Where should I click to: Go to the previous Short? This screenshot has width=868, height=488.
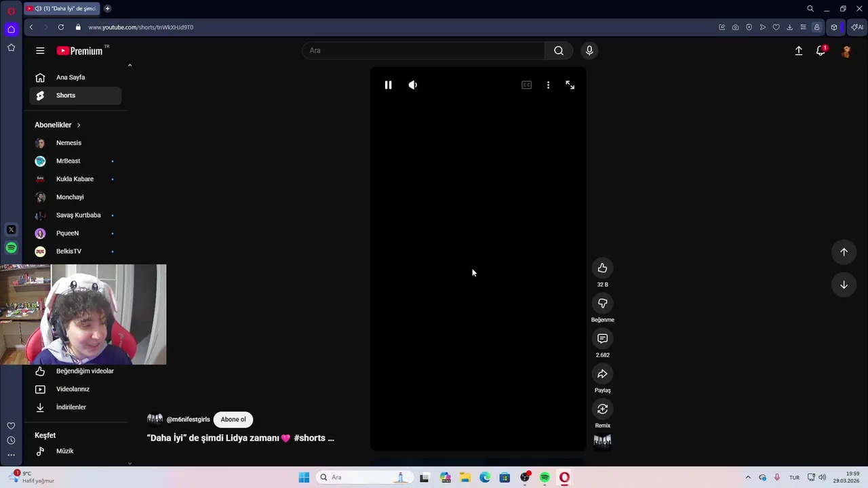[x=844, y=252]
